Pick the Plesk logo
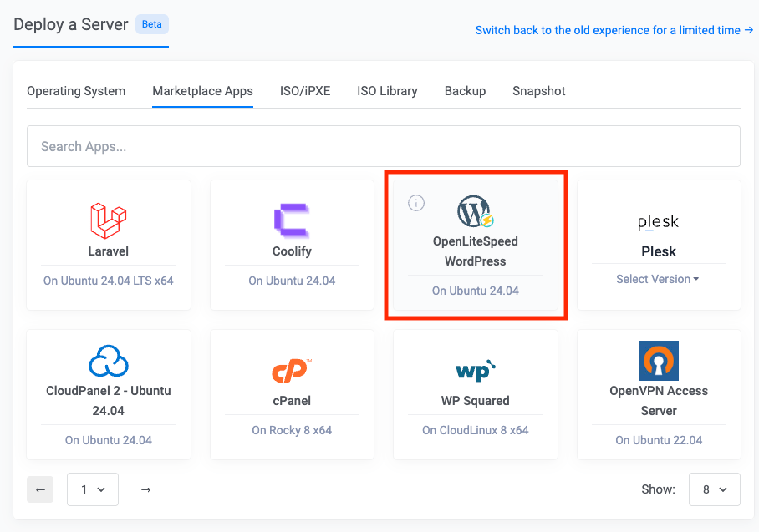This screenshot has width=759, height=532. [x=659, y=222]
